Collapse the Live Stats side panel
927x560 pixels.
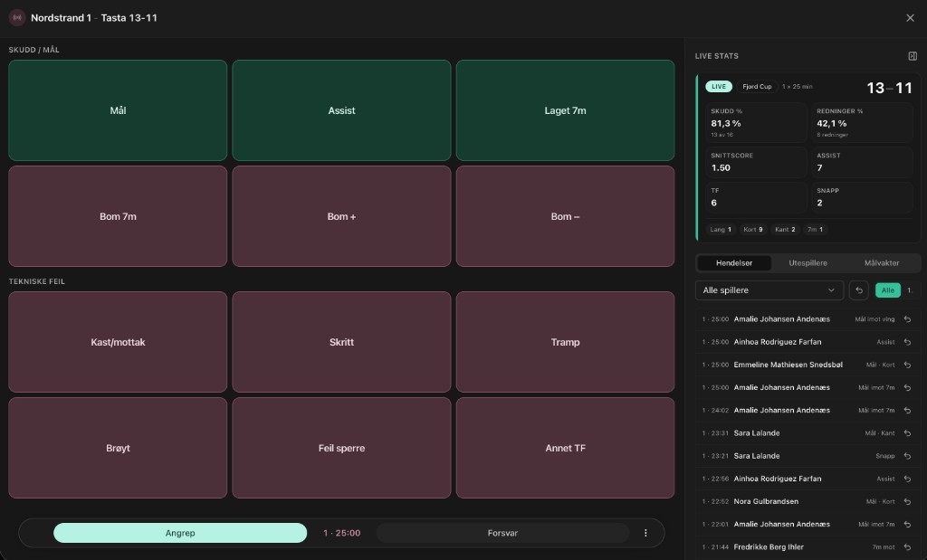[913, 56]
